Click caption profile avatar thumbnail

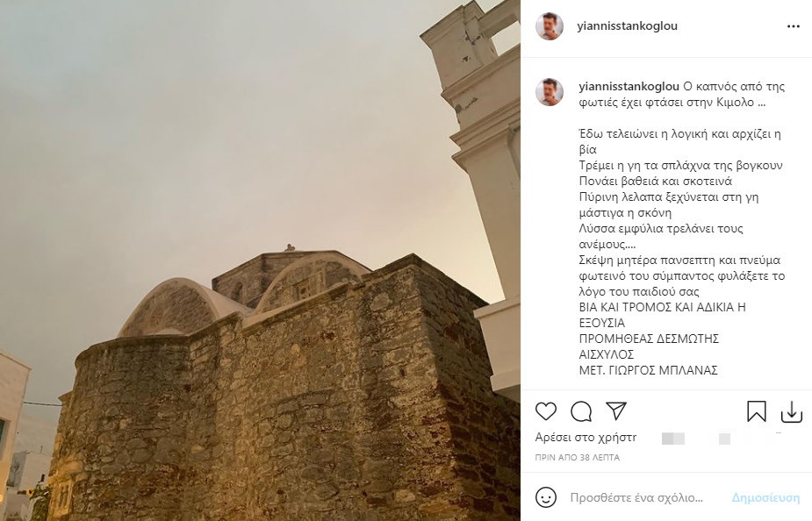(550, 92)
